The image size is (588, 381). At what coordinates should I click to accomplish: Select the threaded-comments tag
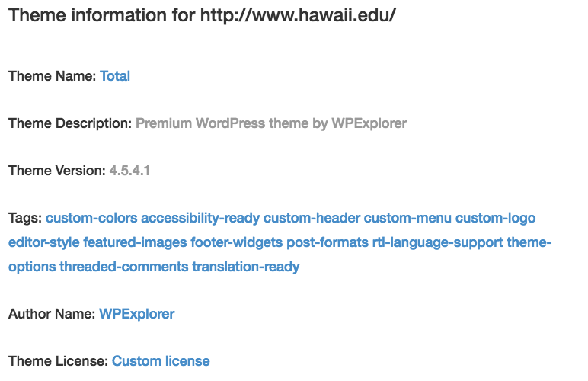click(123, 267)
